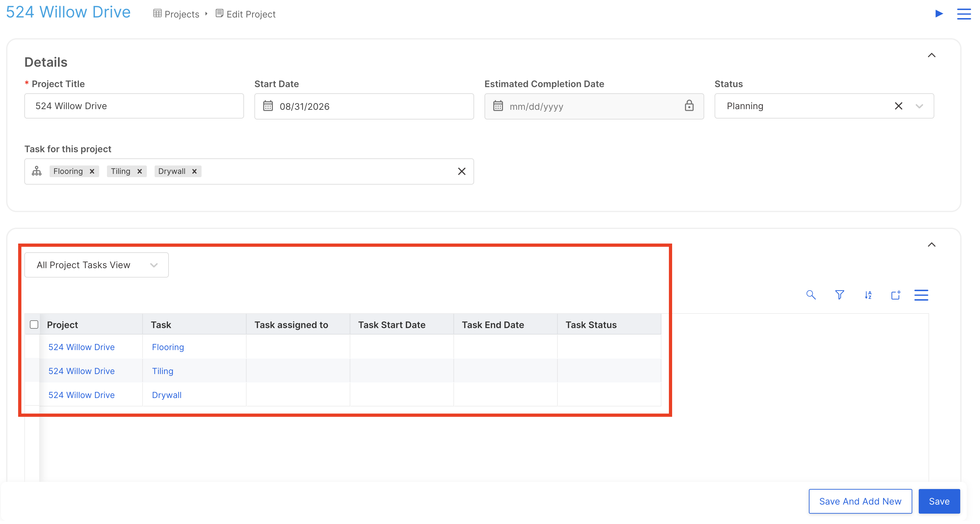Clear the Planning status value
Screen dimensions: 980x524
point(898,106)
